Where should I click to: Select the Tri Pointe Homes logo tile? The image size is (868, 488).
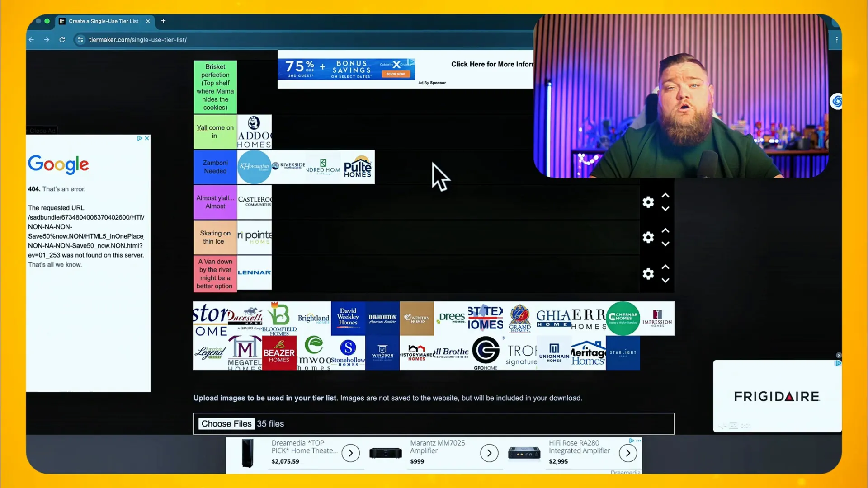(255, 237)
